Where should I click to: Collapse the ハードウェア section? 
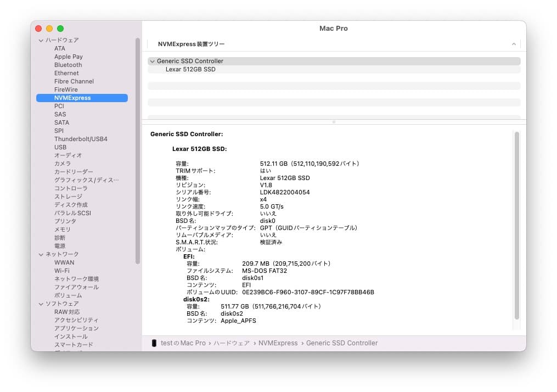tap(41, 40)
